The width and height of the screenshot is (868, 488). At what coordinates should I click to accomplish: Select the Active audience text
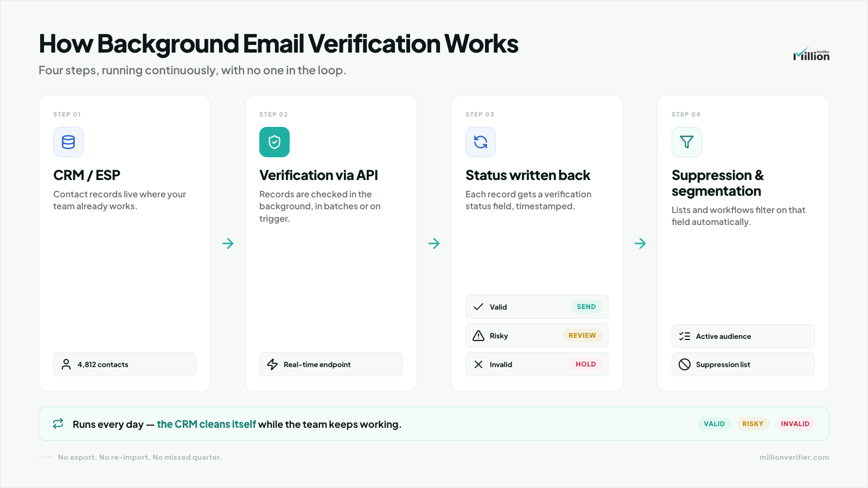(724, 336)
